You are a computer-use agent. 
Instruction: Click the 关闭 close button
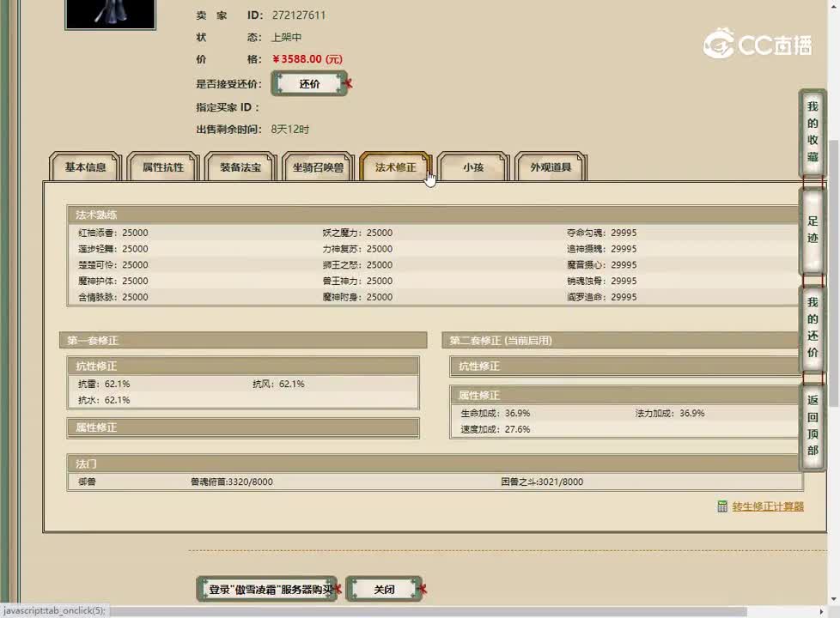(385, 589)
